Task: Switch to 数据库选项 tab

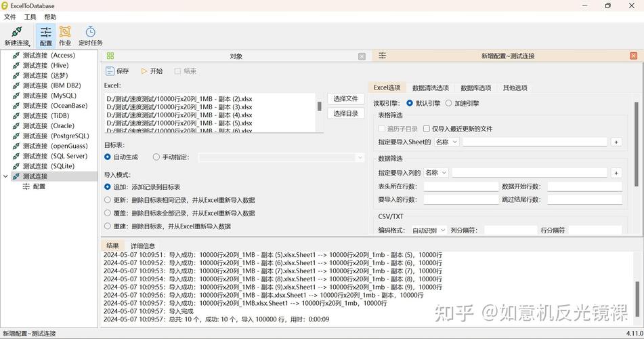Action: (475, 87)
